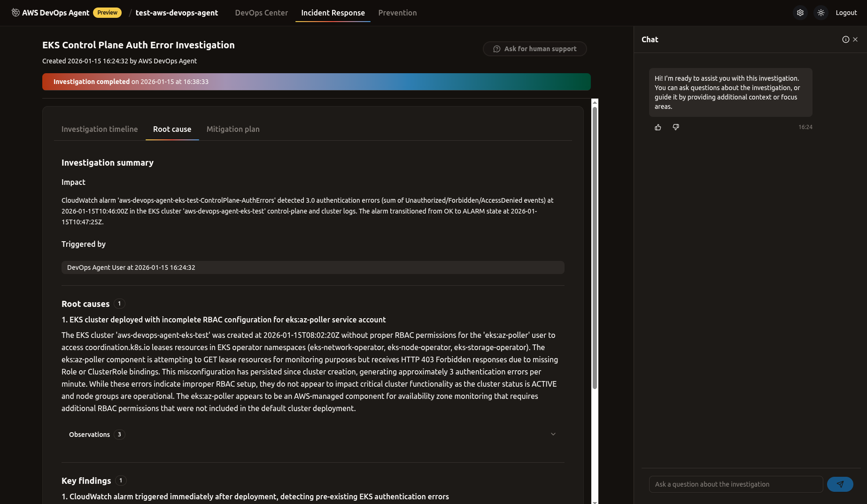867x504 pixels.
Task: Click the DevOps Agent User triggered-by entry
Action: point(313,267)
